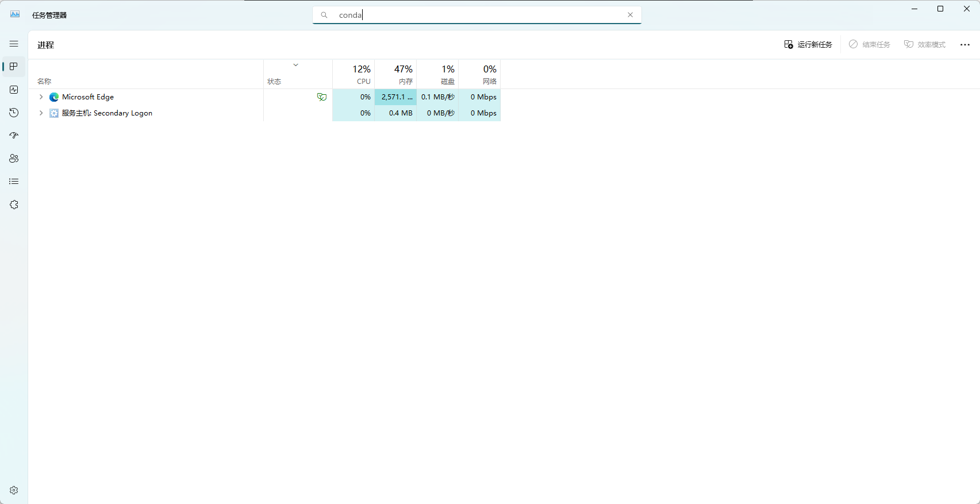This screenshot has height=504, width=980.
Task: Click the Secondary Logon service host icon
Action: 54,113
